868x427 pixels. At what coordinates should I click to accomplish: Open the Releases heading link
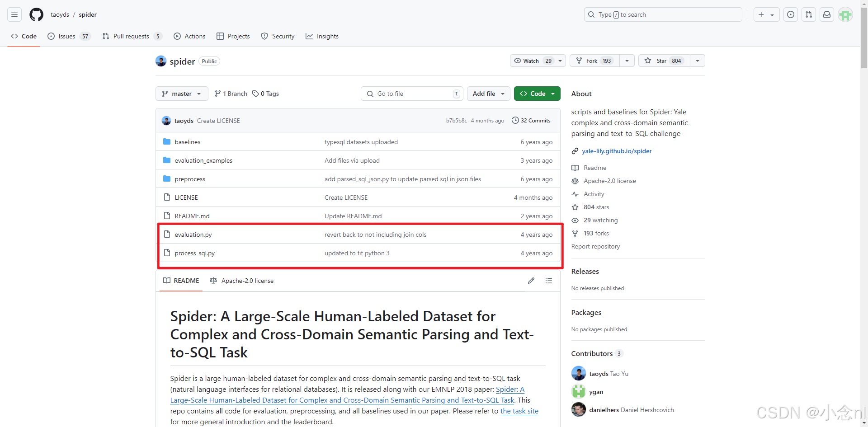(585, 271)
